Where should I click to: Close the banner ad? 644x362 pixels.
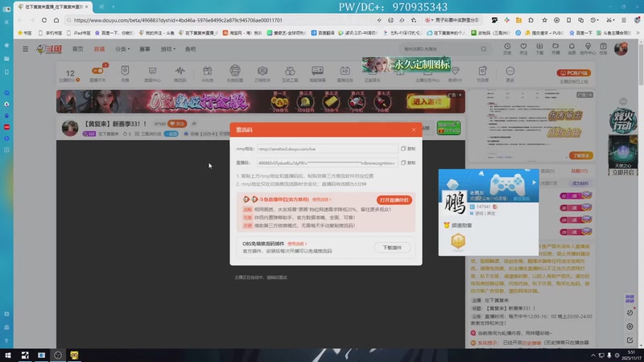tap(460, 95)
